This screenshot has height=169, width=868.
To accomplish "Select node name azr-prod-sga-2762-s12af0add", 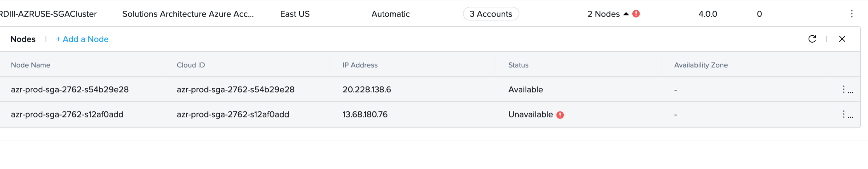I will (x=67, y=115).
